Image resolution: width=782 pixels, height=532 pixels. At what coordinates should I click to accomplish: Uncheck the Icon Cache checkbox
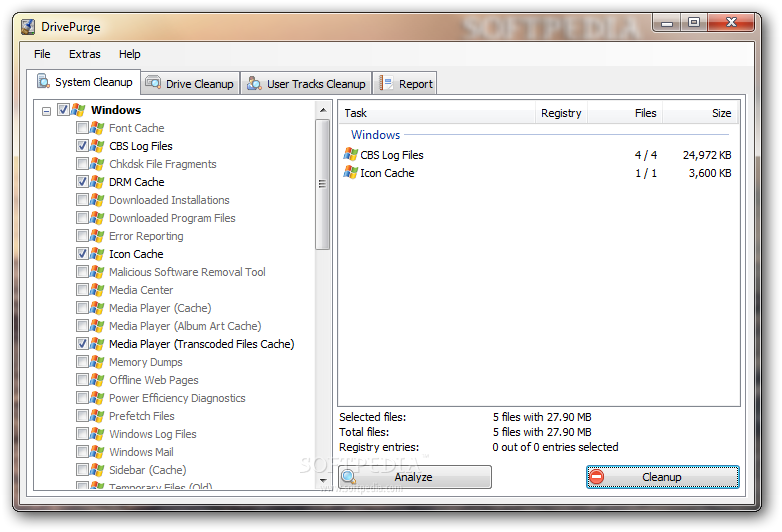pyautogui.click(x=82, y=253)
